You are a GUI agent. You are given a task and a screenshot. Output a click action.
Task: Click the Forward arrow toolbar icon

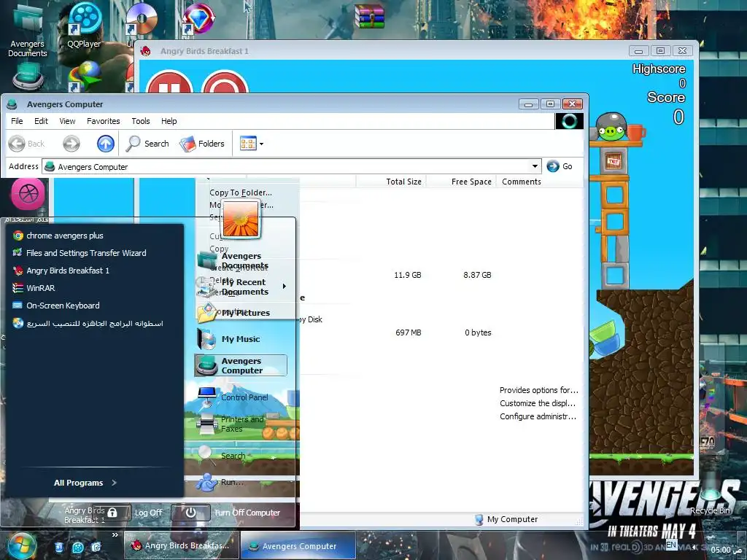71,144
